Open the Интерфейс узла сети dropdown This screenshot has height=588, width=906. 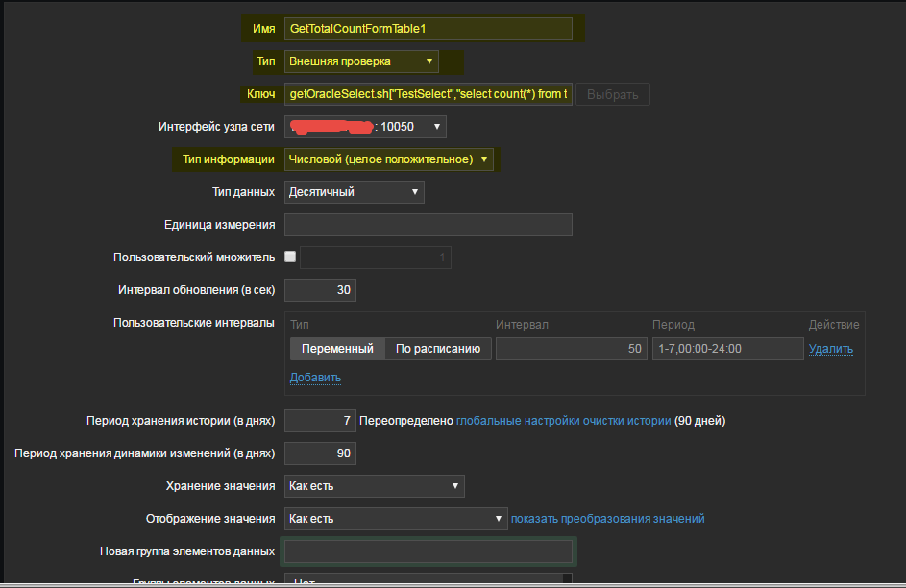click(x=365, y=127)
